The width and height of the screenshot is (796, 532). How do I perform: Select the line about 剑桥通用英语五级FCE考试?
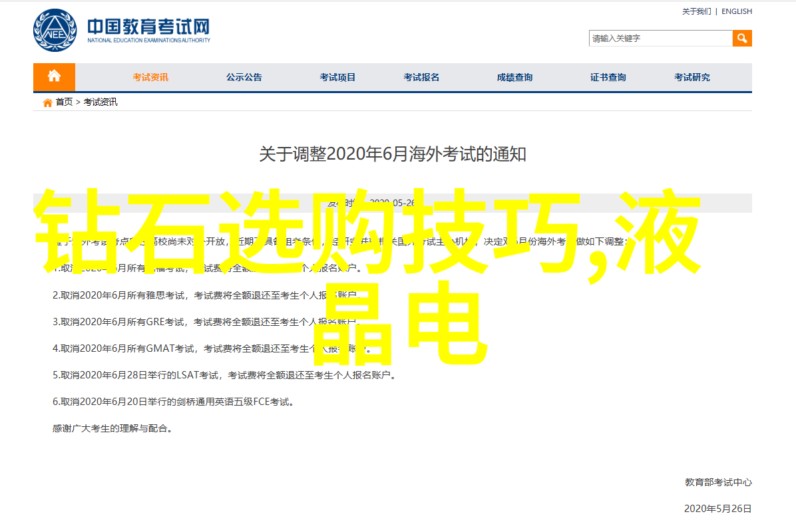click(173, 402)
